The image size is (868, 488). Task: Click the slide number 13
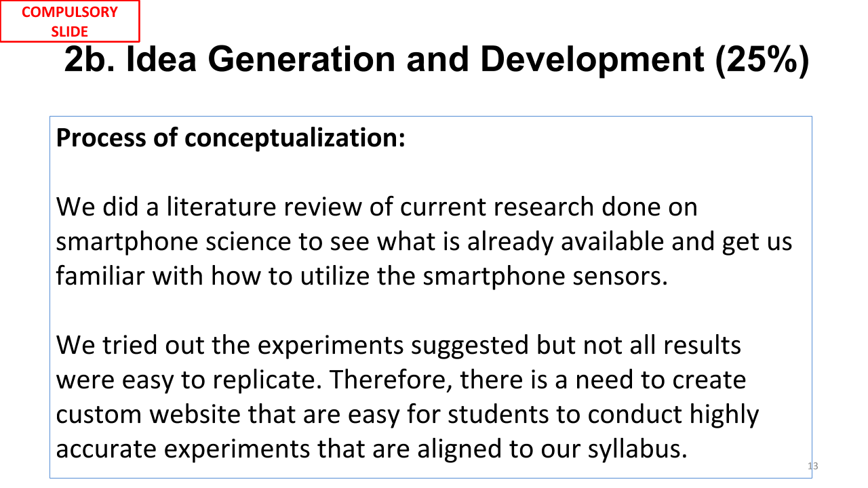[813, 466]
